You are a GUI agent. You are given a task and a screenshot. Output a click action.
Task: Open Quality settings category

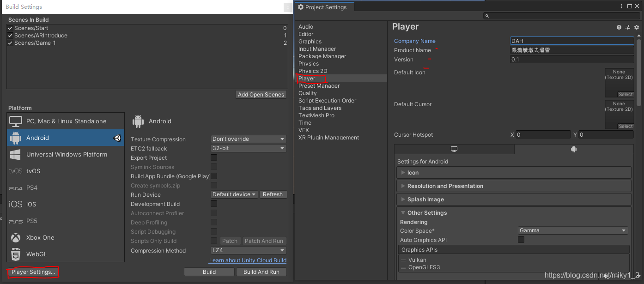click(308, 93)
